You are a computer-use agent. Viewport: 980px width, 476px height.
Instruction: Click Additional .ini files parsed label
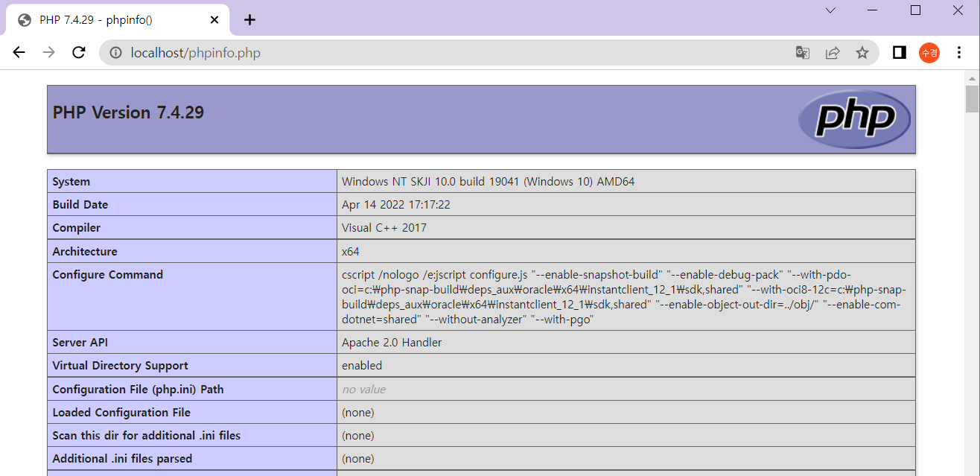click(x=122, y=459)
